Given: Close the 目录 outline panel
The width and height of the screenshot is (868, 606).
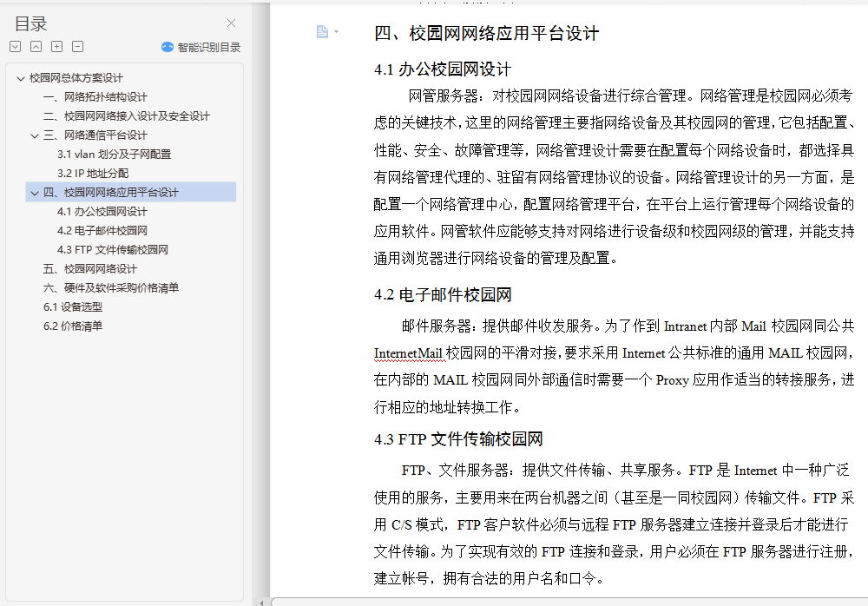Looking at the screenshot, I should pyautogui.click(x=232, y=23).
